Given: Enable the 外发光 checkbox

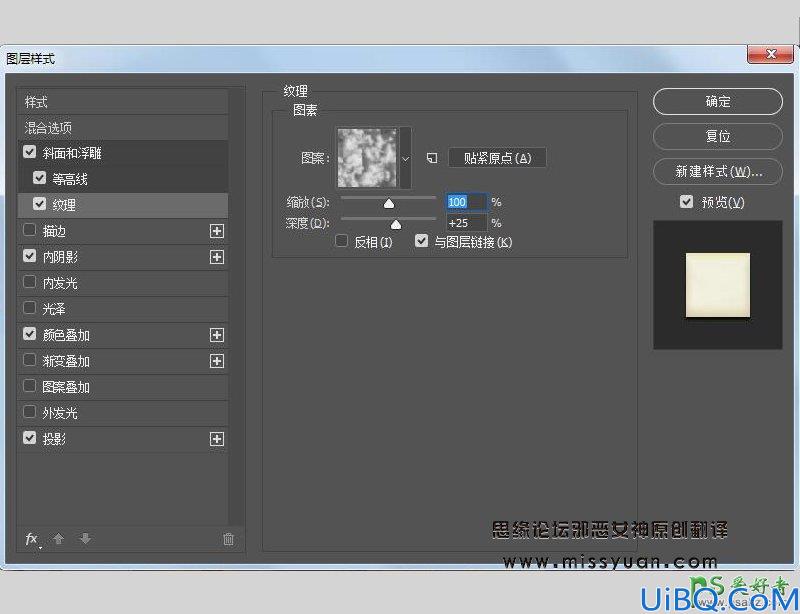Looking at the screenshot, I should [x=30, y=412].
